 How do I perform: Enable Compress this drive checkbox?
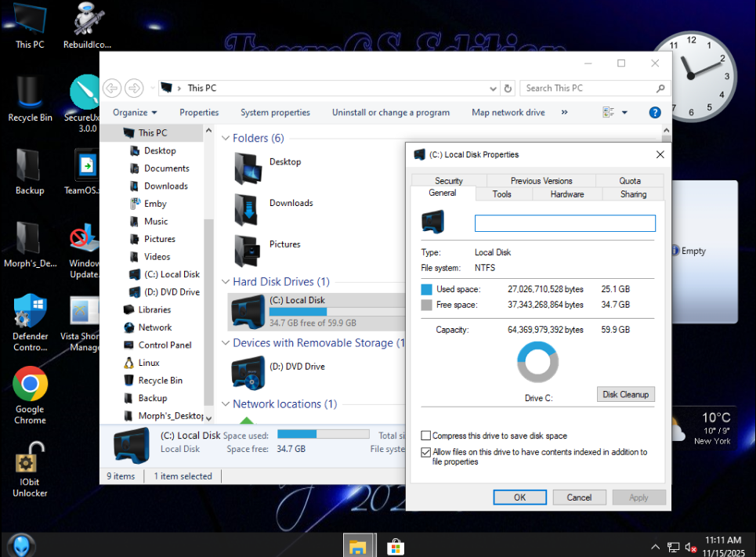[x=426, y=436]
